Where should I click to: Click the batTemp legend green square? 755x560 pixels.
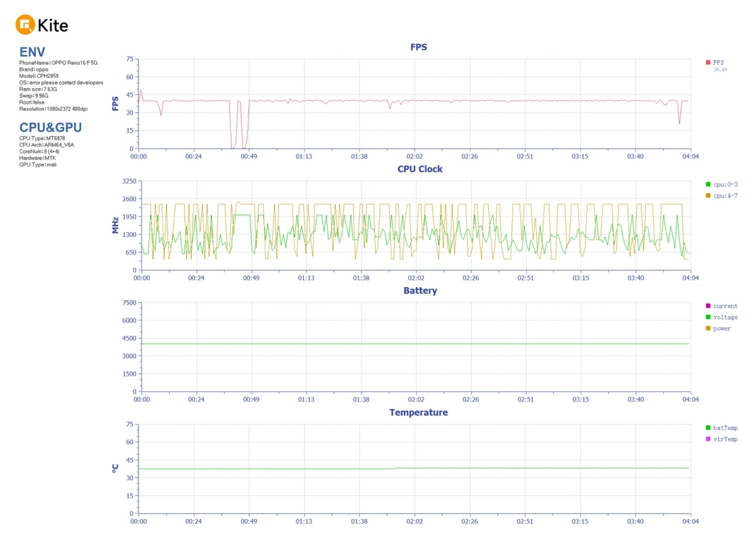708,428
